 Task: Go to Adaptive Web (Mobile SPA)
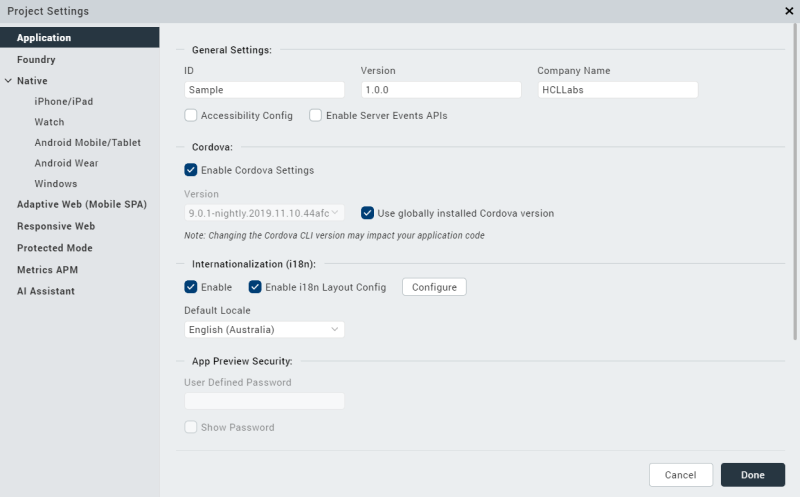click(81, 205)
